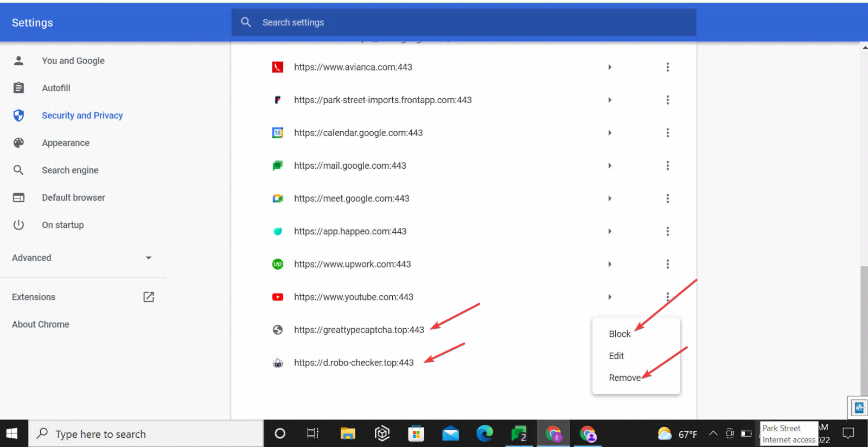
Task: Click the search magnifier icon in settings bar
Action: (x=246, y=22)
